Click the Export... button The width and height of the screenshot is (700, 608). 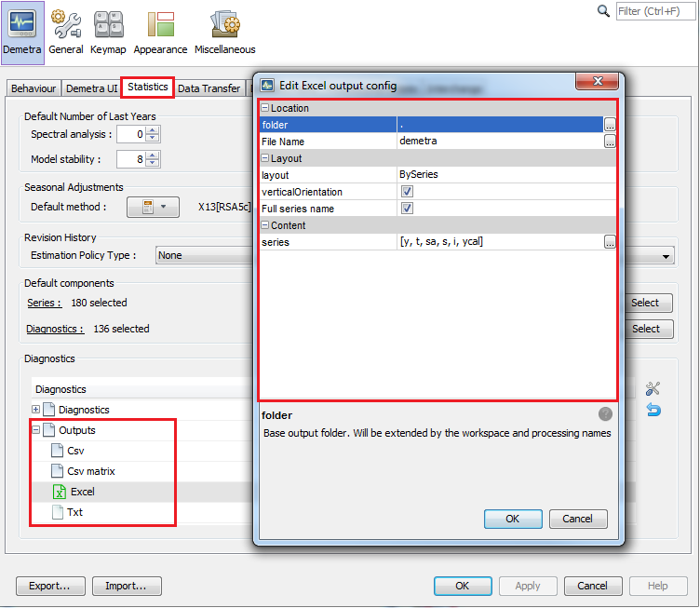[x=50, y=586]
